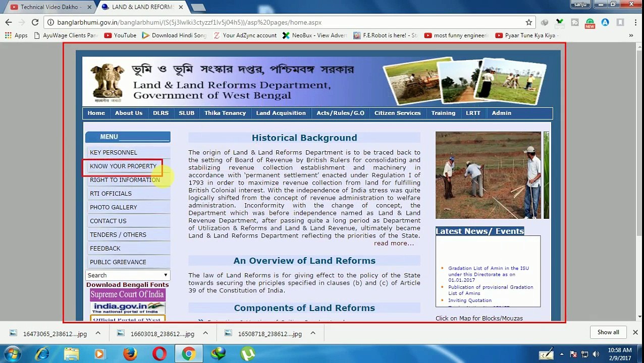Select TENDERS / OTHERS in the side menu
The width and height of the screenshot is (644, 363).
click(128, 234)
